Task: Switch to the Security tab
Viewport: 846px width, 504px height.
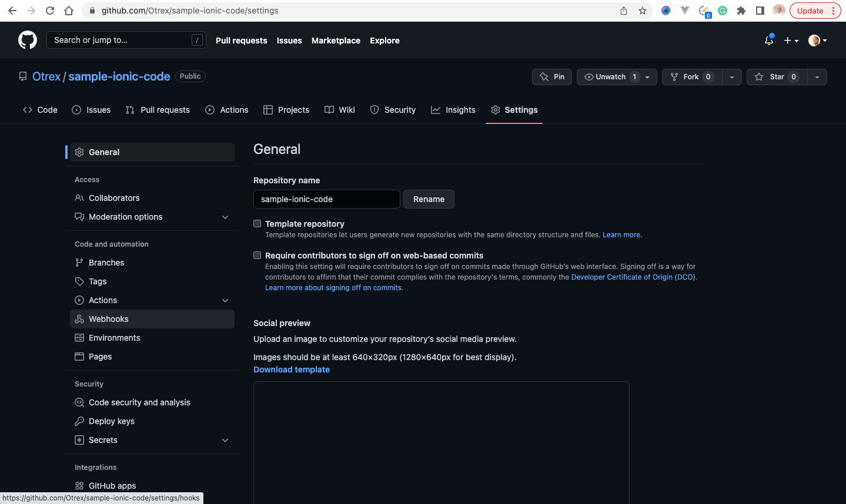Action: point(393,110)
